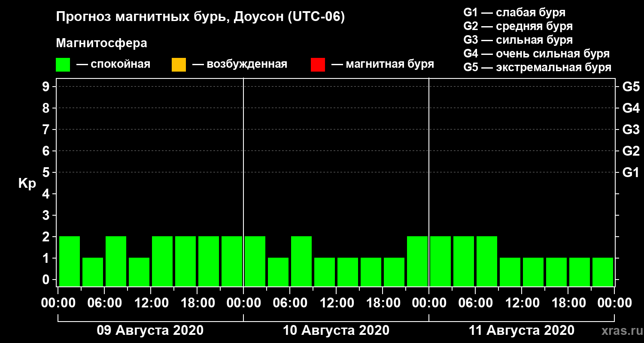Screen dimensions: 644x343
Task: Select the chart title 'Прогноз магнитных бурь, Доусон (UTC-06)'
Action: click(x=200, y=18)
